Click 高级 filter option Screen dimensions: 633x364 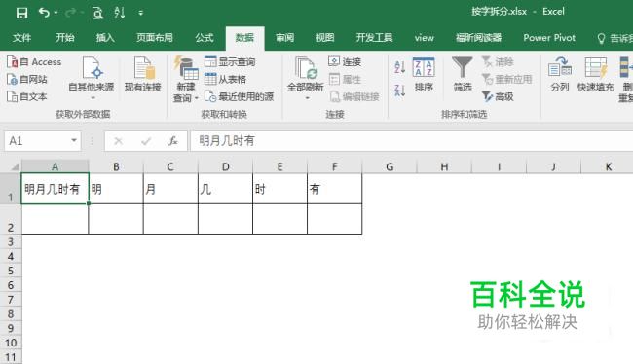(x=498, y=97)
